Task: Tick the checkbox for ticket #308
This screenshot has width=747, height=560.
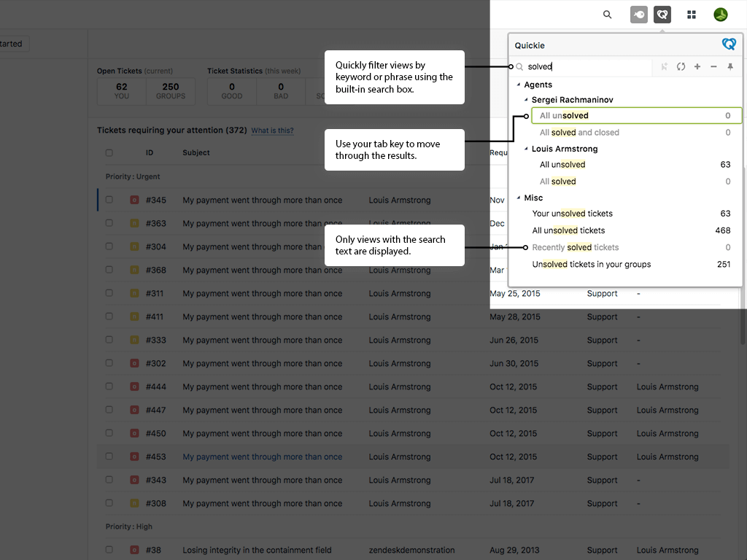Action: pyautogui.click(x=109, y=503)
